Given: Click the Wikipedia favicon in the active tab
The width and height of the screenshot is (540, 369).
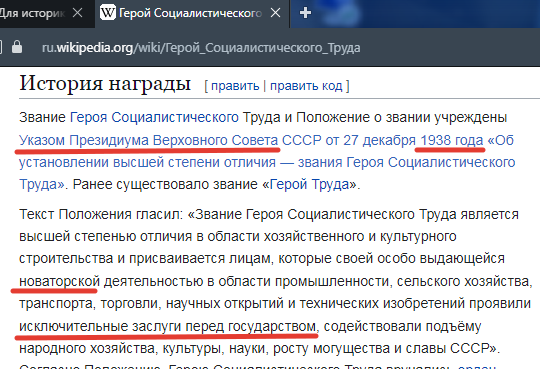Looking at the screenshot, I should coord(107,13).
